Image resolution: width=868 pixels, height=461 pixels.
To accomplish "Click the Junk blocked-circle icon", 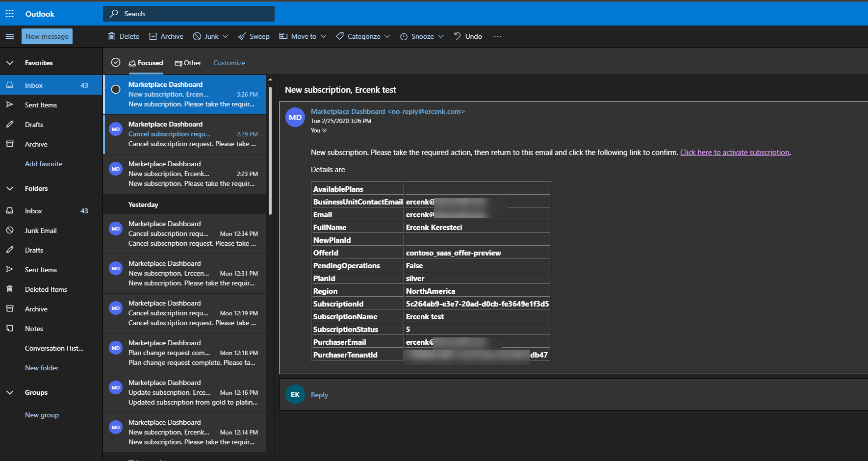I will pos(197,36).
